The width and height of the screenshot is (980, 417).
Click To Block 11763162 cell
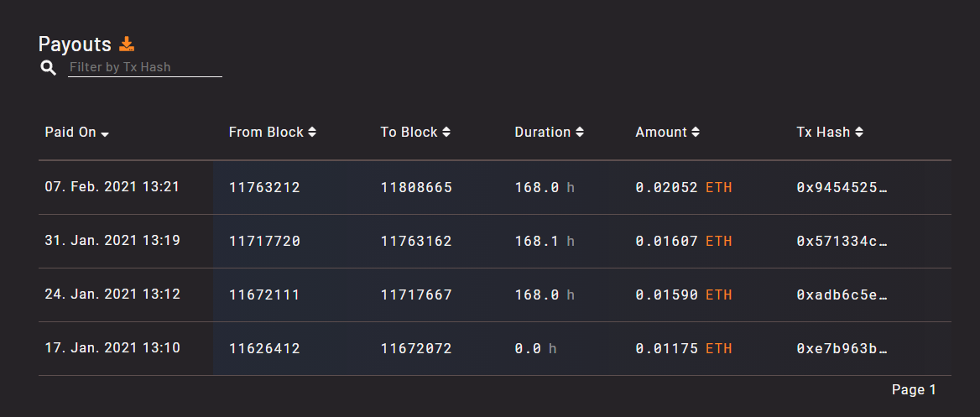pos(416,242)
